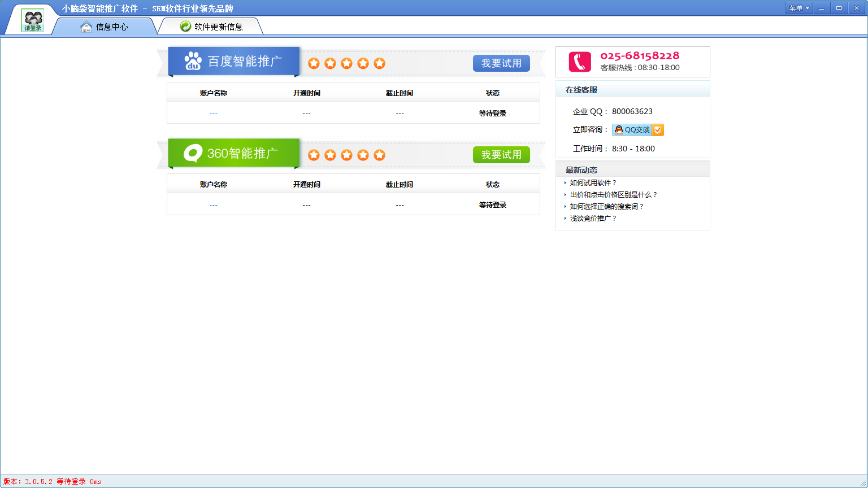Click the 截止时间 header in 360 table
Viewport: 868px width, 488px height.
(400, 185)
